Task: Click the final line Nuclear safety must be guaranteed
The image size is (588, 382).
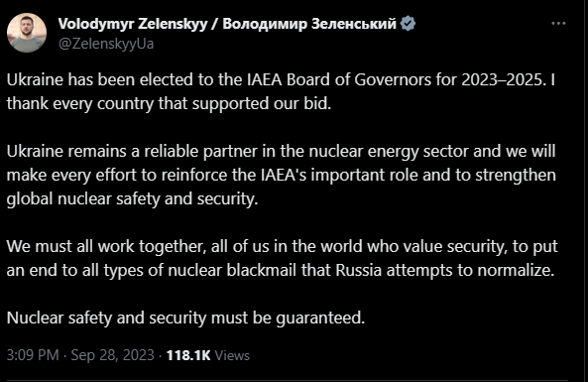Action: click(x=185, y=318)
